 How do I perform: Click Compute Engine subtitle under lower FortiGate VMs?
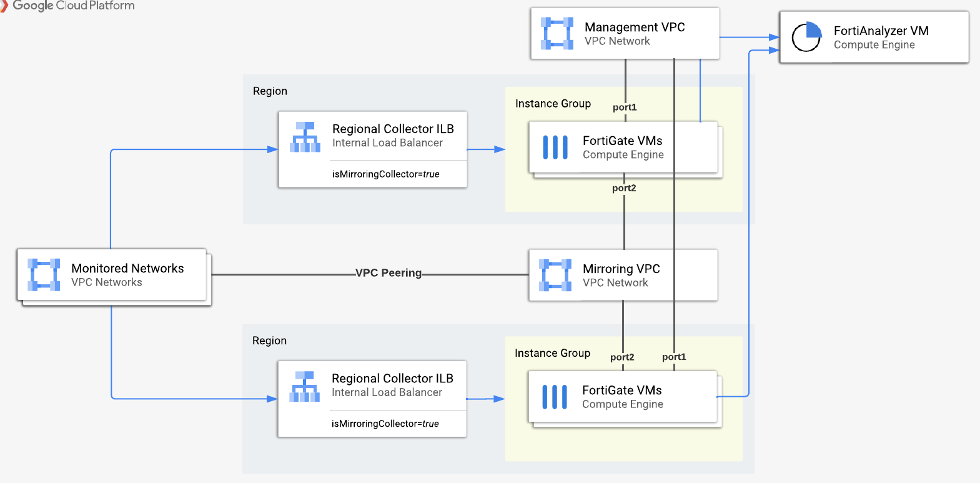(623, 404)
